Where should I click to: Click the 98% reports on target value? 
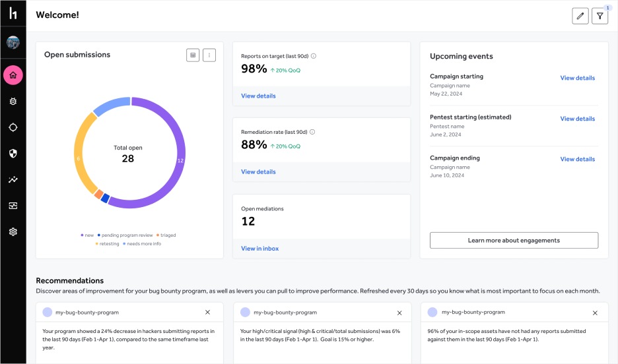point(254,69)
